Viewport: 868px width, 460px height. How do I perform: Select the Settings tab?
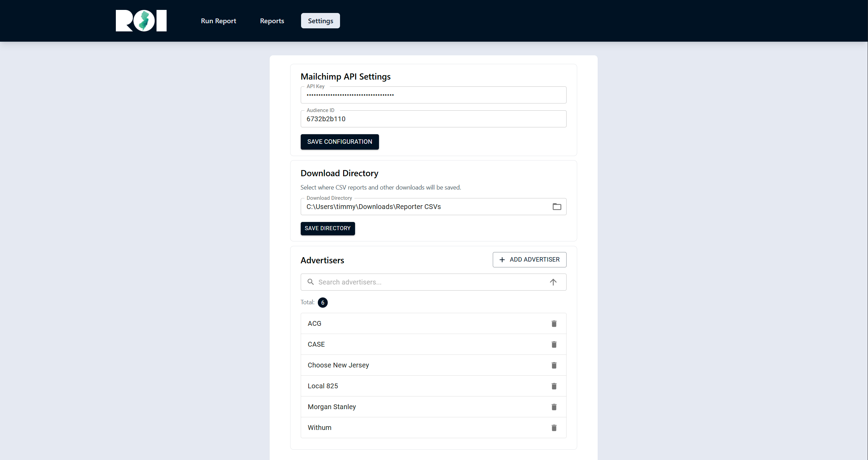(x=321, y=21)
